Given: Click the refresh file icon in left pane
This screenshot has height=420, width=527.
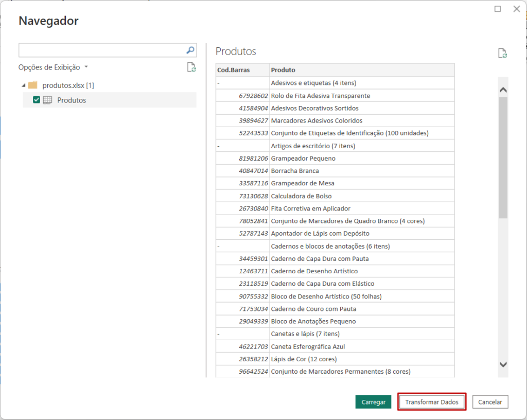Looking at the screenshot, I should coord(191,67).
